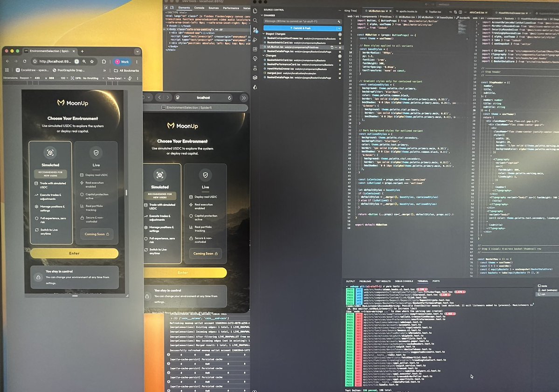
Task: Click Chrome's back arrow
Action: (x=8, y=62)
